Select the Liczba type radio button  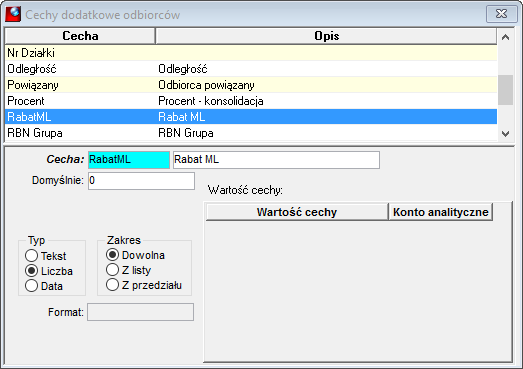pos(31,271)
